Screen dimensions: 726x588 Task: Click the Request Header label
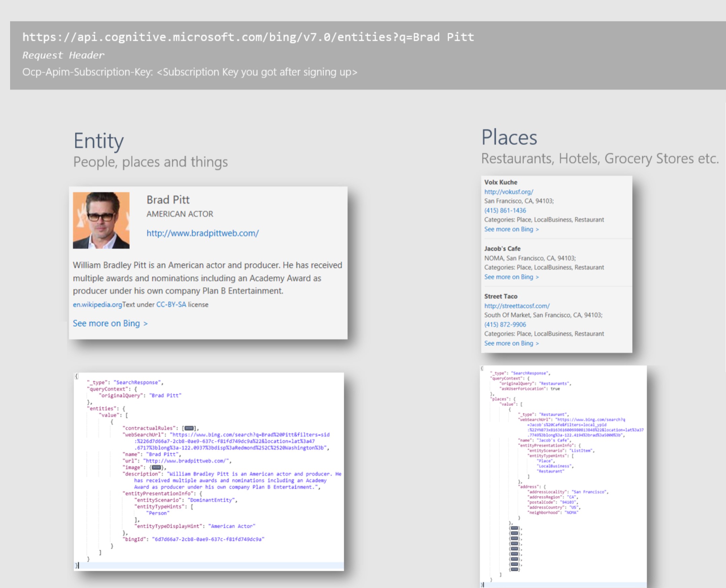63,55
